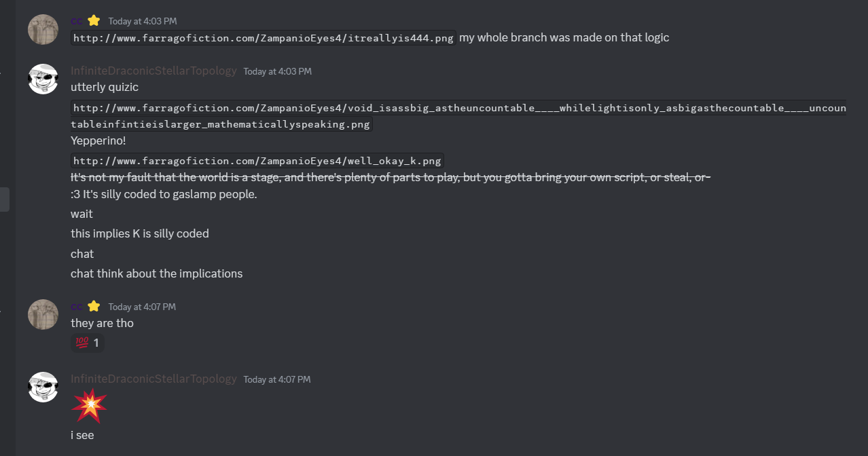Image resolution: width=868 pixels, height=456 pixels.
Task: Click the 4:07 PM timestamp beside InfiniteDraconicStellarTopology
Action: coord(277,379)
